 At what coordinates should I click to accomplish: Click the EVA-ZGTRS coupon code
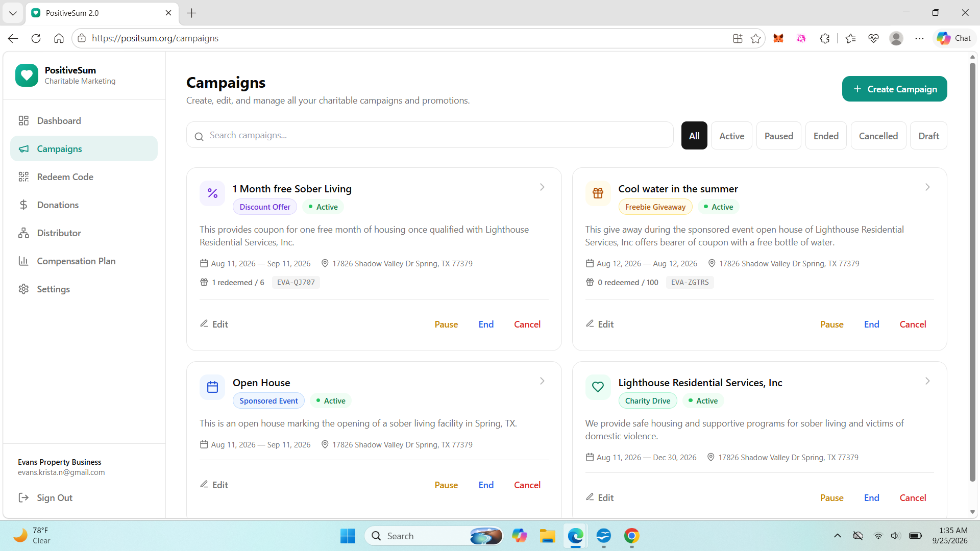[x=690, y=282]
